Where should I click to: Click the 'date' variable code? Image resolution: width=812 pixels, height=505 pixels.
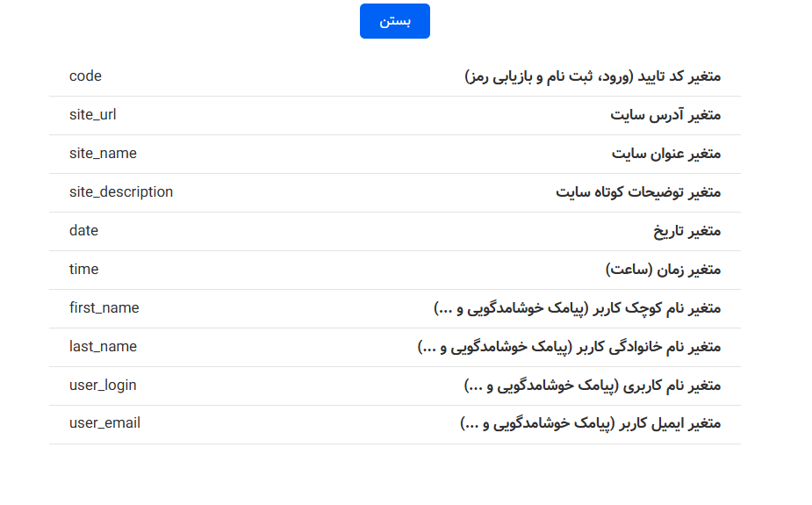(83, 231)
